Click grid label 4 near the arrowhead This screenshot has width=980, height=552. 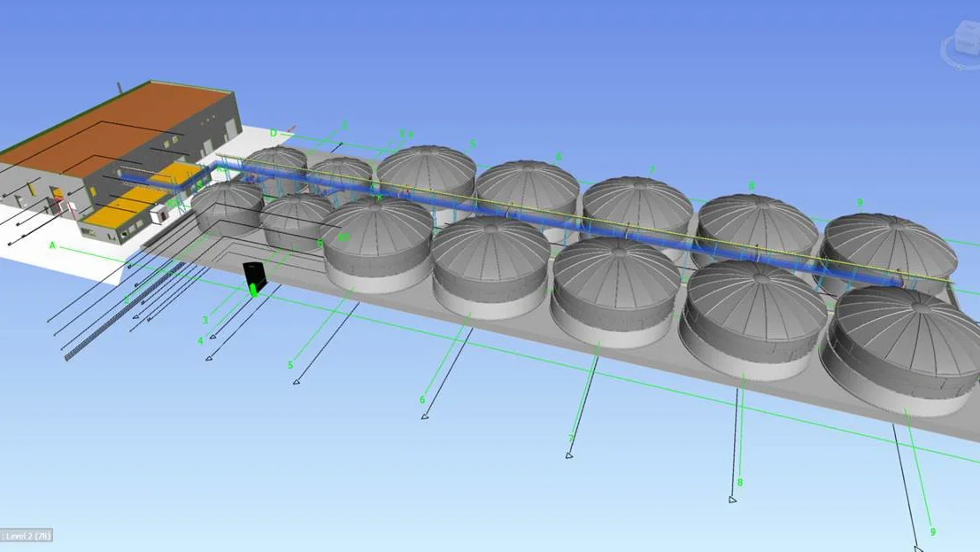200,341
